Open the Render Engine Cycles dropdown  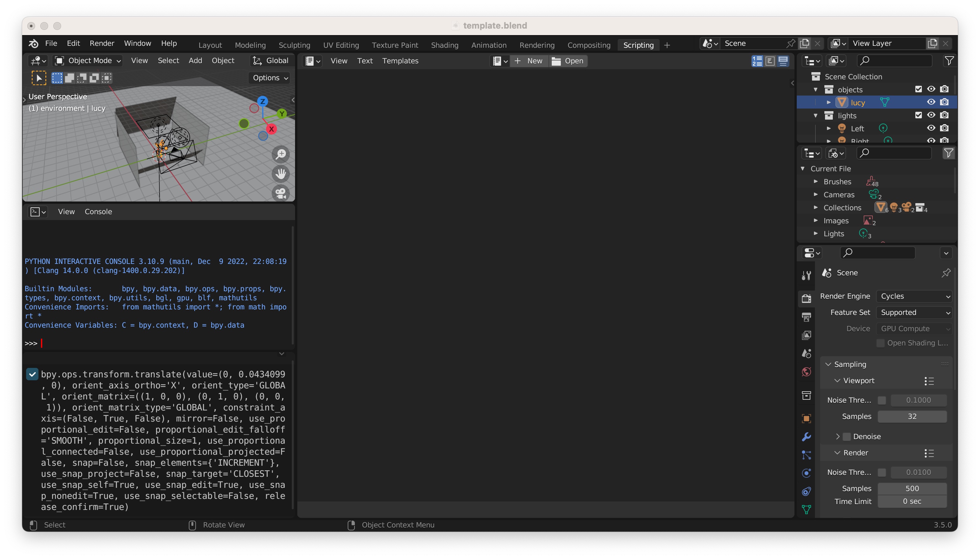tap(914, 296)
